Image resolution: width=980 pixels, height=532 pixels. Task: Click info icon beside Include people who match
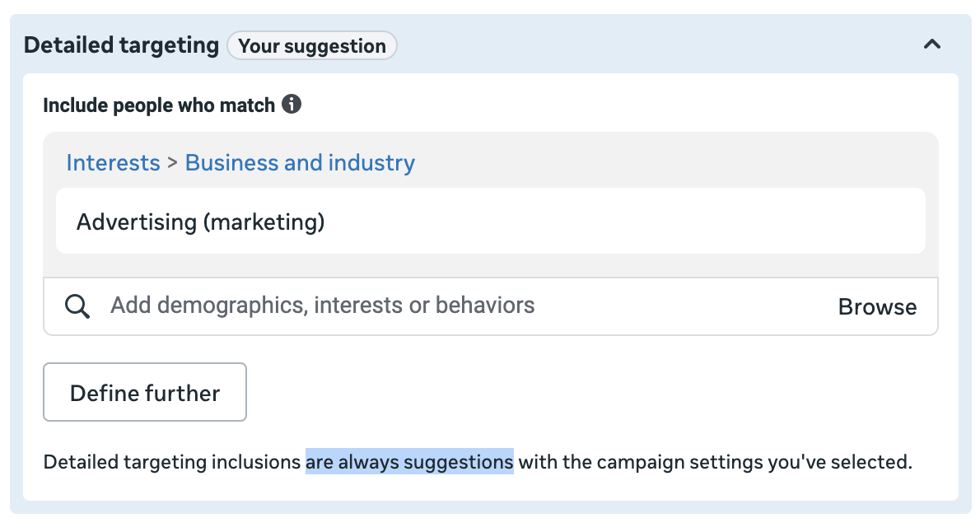[x=292, y=105]
